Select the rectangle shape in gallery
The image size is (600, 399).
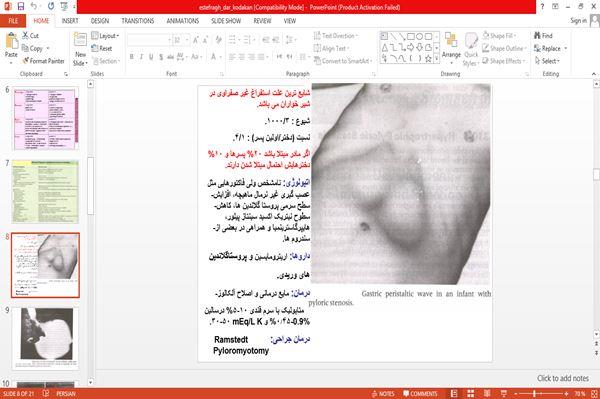411,36
